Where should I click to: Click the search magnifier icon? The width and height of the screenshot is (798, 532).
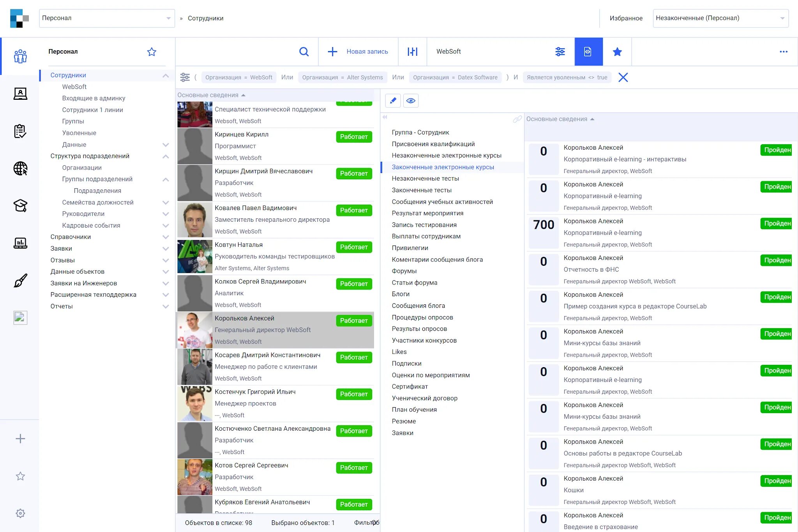(x=304, y=51)
